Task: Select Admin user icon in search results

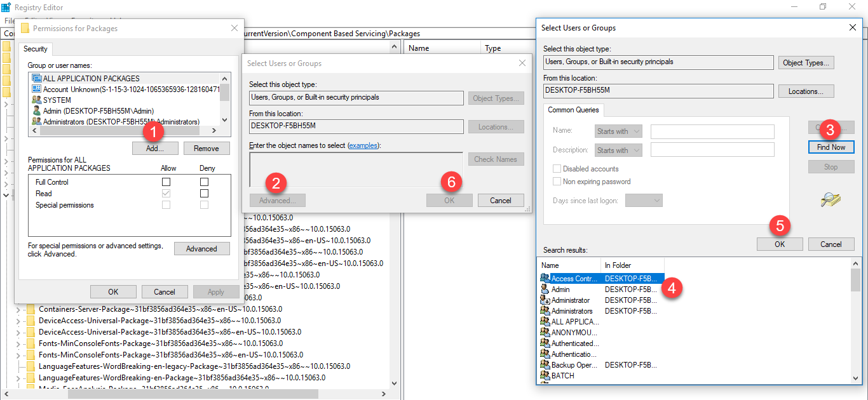Action: [545, 289]
